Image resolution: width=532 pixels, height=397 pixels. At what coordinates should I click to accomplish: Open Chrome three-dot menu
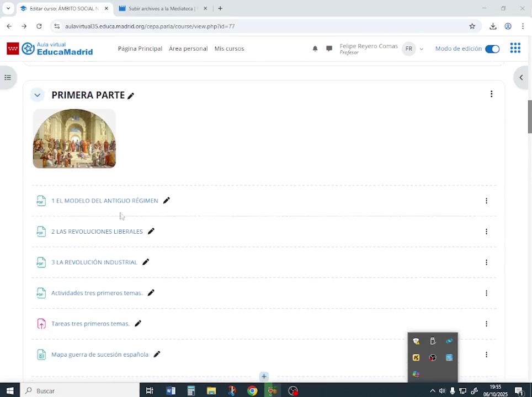tap(523, 26)
